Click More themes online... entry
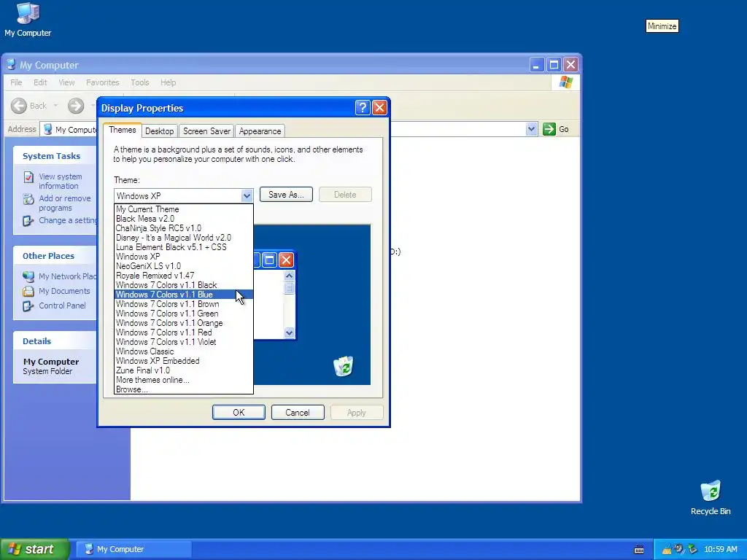Viewport: 747px width, 560px height. [183, 380]
